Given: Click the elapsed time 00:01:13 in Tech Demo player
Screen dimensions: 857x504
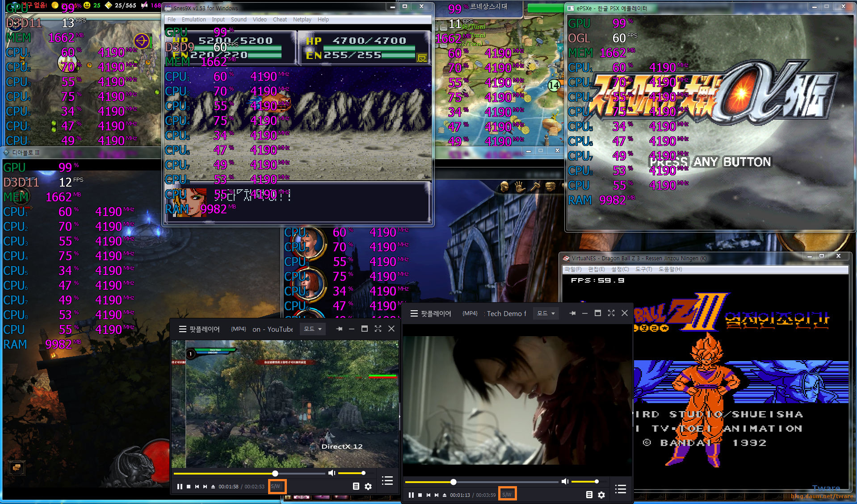Looking at the screenshot, I should [x=460, y=495].
